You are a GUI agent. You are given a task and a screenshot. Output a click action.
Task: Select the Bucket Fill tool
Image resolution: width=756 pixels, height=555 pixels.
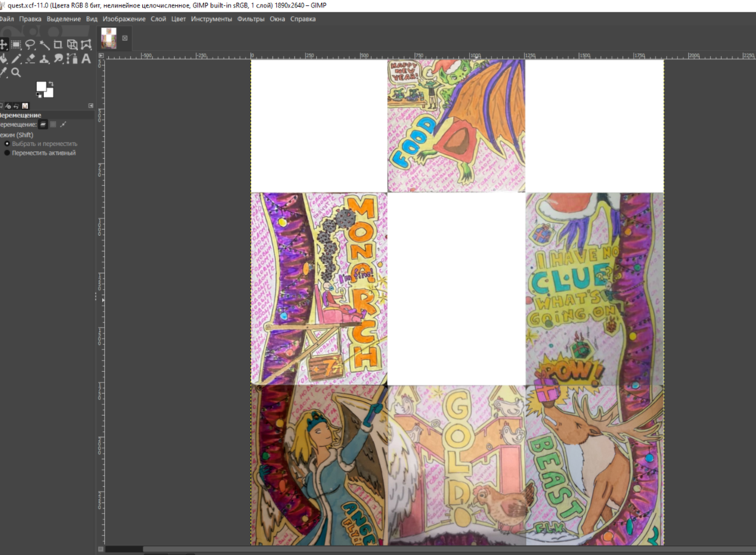(4, 59)
